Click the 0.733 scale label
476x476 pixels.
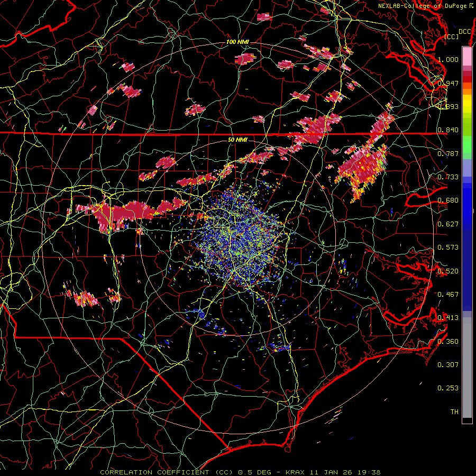tap(448, 177)
